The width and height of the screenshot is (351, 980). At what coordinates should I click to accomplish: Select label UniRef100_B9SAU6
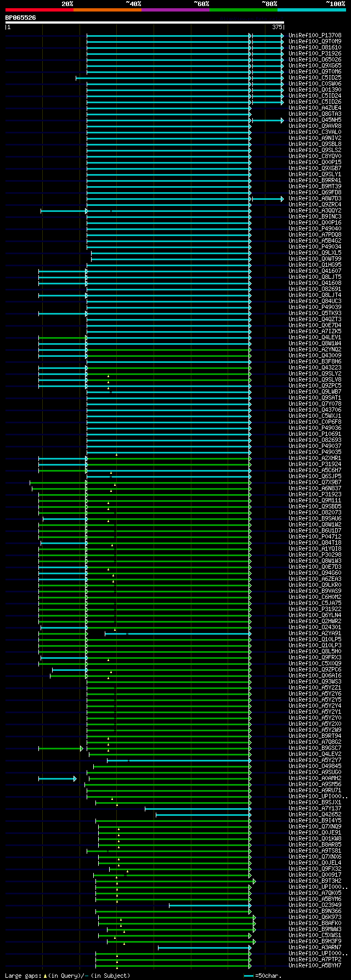click(x=315, y=519)
